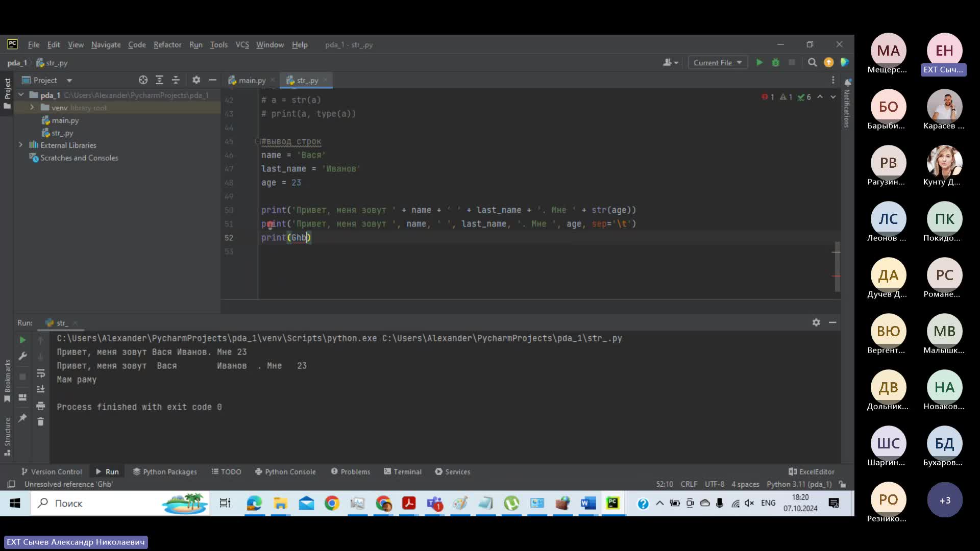
Task: Open Project panel settings gear
Action: [x=196, y=80]
